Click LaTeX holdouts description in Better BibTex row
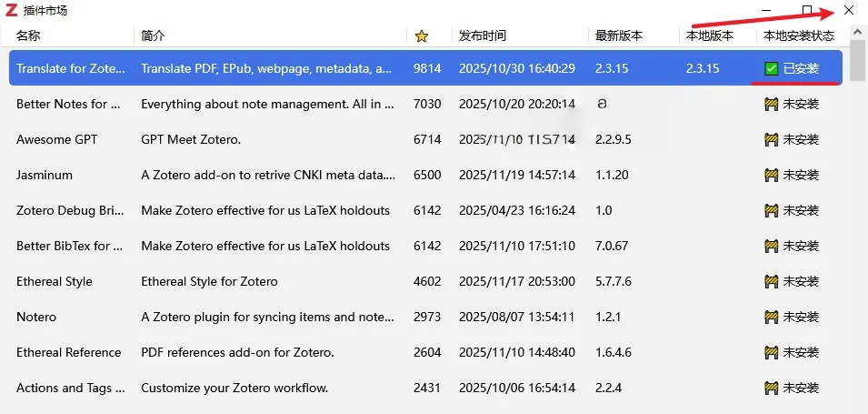Screen dimensions: 868x414 pos(265,246)
